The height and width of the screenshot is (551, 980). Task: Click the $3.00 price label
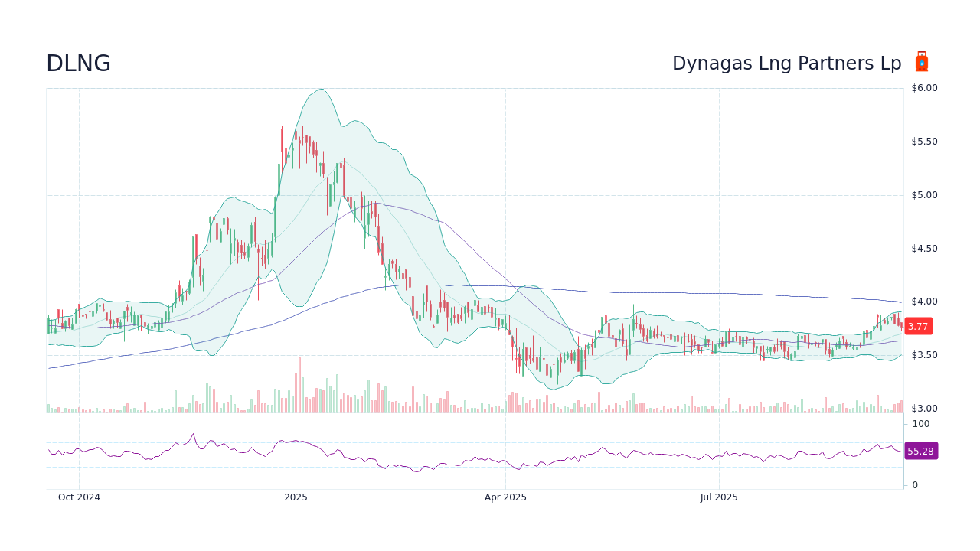(923, 408)
